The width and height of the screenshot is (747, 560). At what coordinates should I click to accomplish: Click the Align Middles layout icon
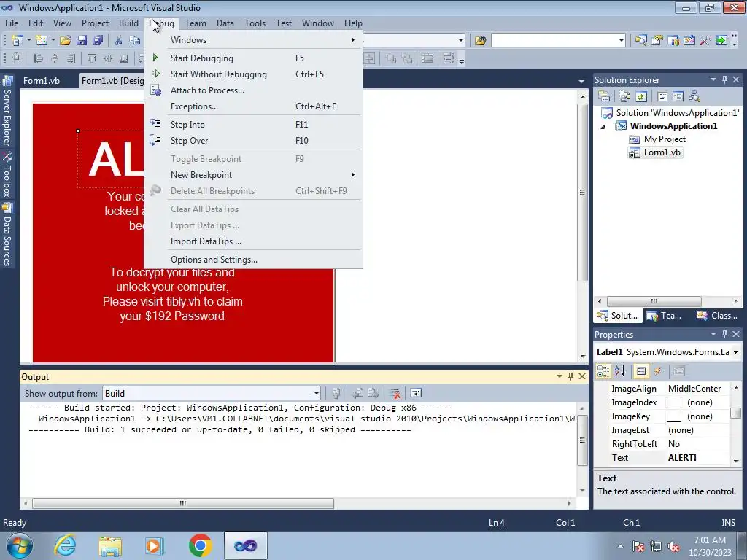108,58
